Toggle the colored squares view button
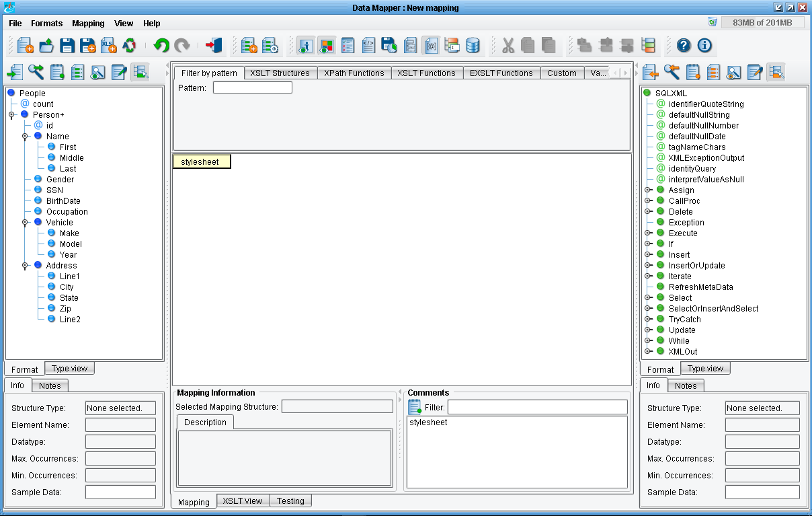This screenshot has width=812, height=516. tap(327, 45)
